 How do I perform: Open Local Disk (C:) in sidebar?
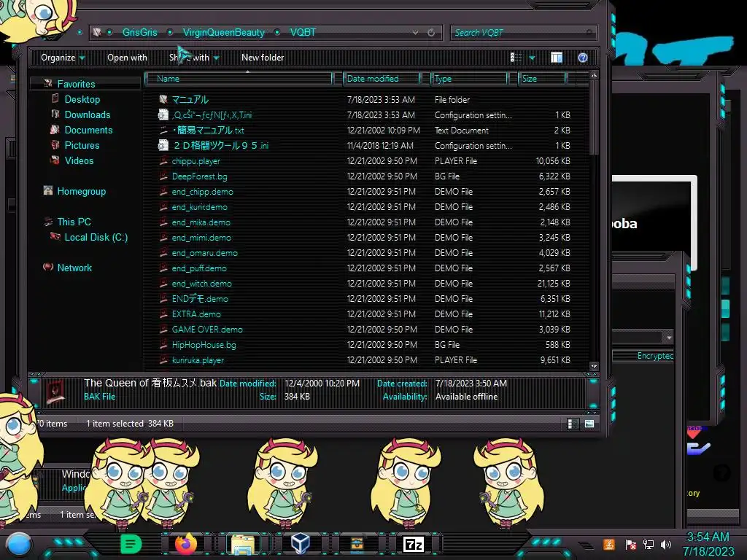click(x=96, y=237)
